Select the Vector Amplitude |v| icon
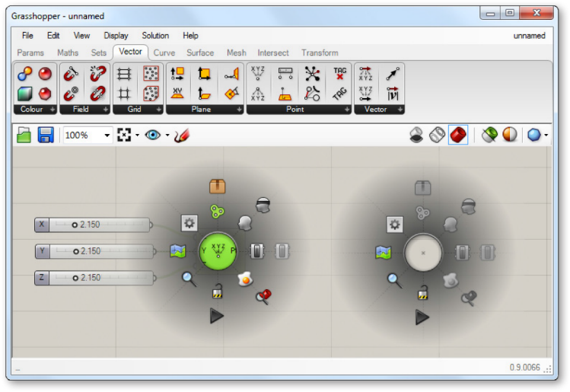 coord(393,94)
